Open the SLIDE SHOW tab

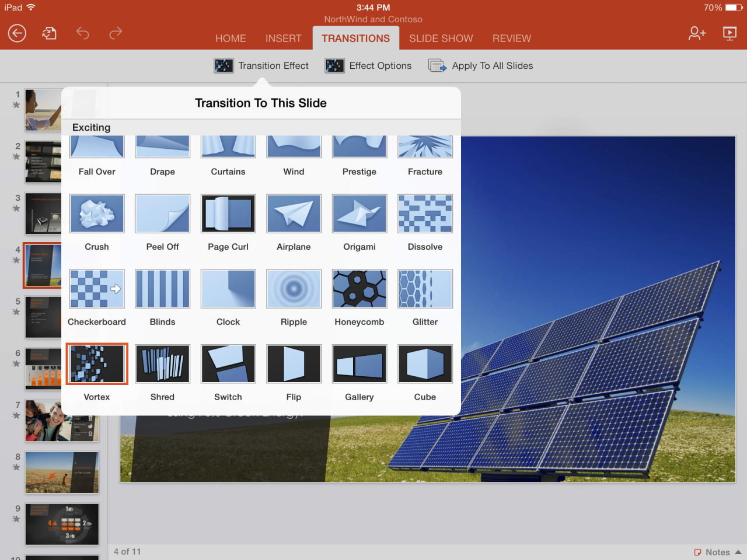pos(441,38)
